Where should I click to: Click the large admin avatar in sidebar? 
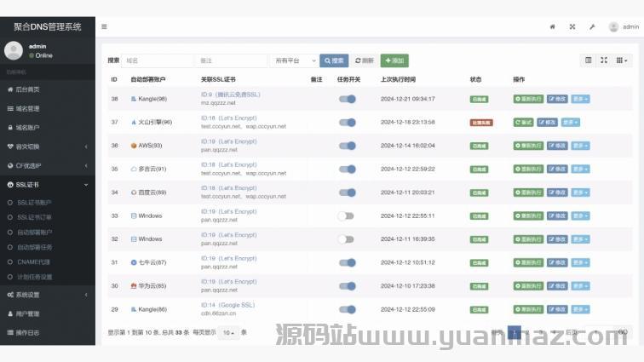[x=13, y=50]
